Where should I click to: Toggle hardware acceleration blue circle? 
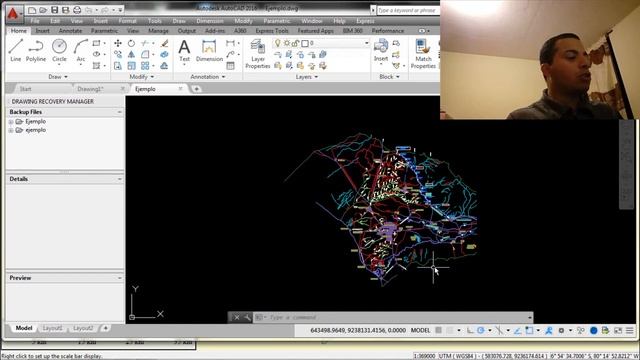click(594, 330)
